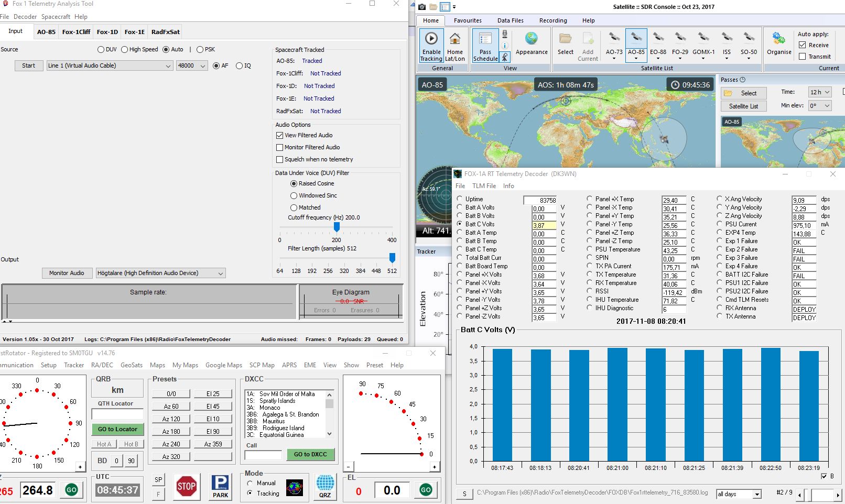Click the Start button to begin decoding
845x504 pixels.
pyautogui.click(x=28, y=65)
